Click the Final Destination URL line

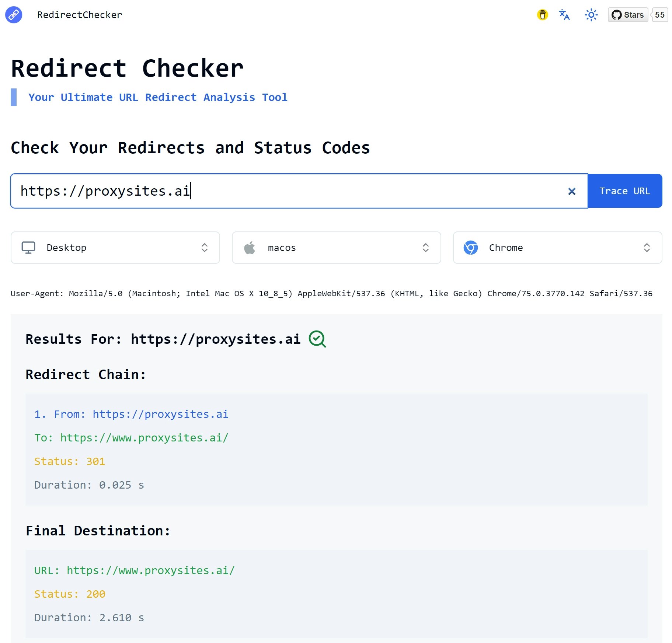(135, 570)
